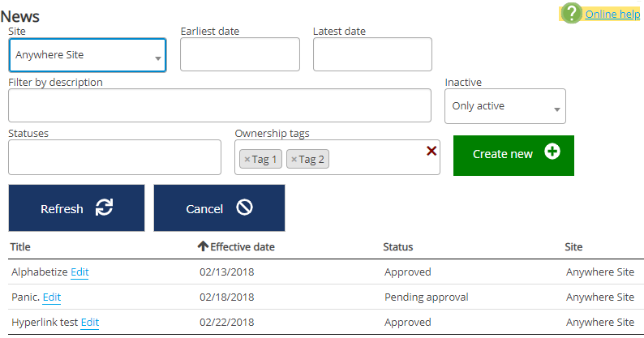644x338 pixels.
Task: Edit the Alphabetize news item
Action: [79, 272]
